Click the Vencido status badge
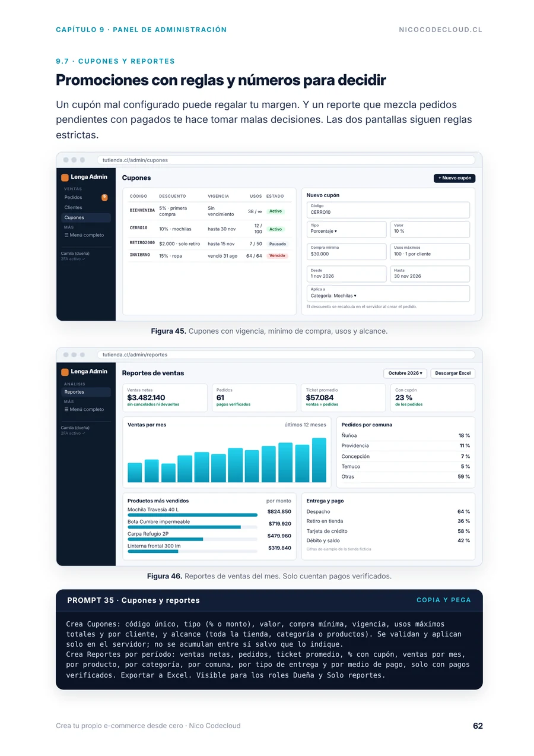The image size is (534, 756). pos(277,256)
